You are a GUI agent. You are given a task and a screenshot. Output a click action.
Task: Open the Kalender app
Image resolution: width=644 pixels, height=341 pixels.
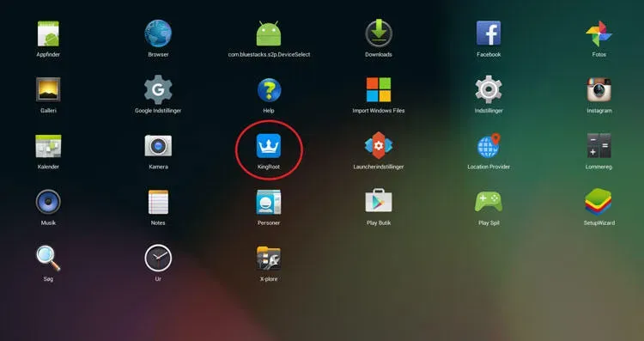(48, 146)
